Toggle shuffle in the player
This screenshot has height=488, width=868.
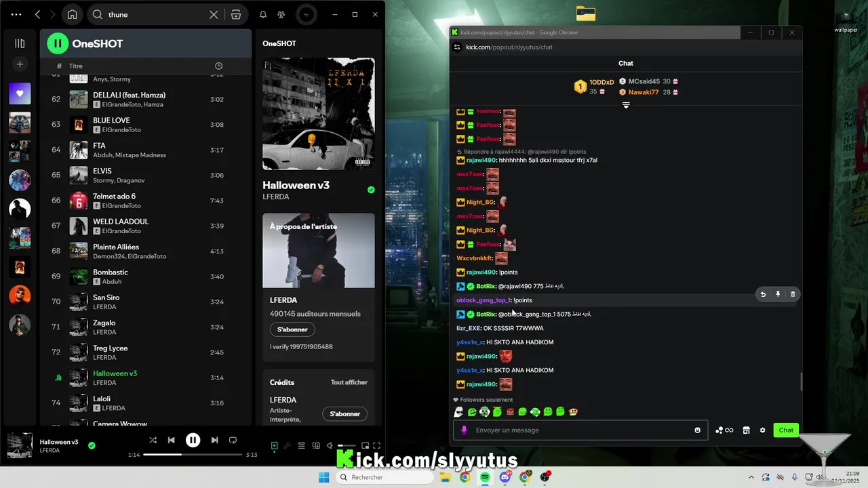click(x=153, y=440)
